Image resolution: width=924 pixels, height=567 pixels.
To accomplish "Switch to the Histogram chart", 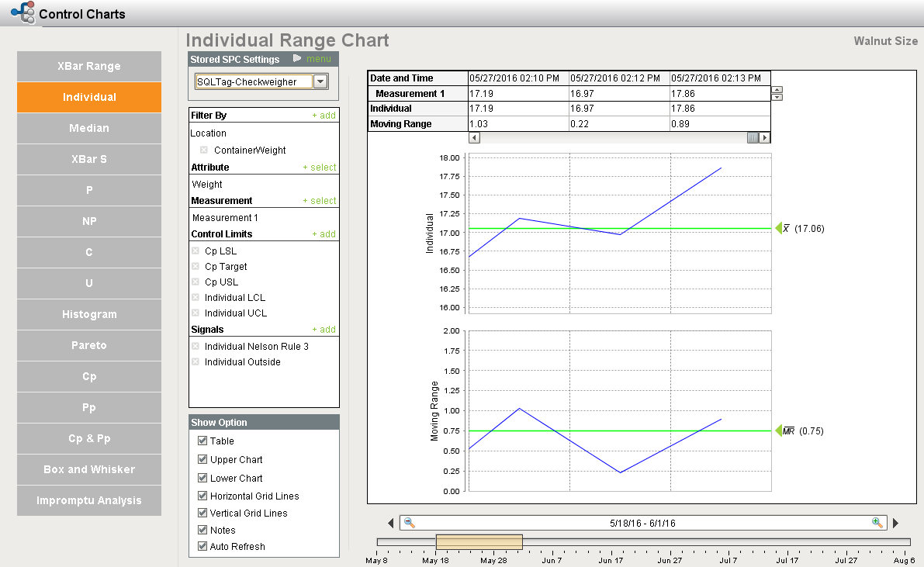I will click(x=89, y=314).
